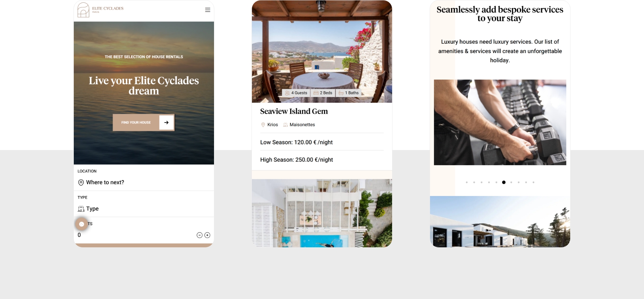Select the last carousel pagination dot
Viewport: 644px width, 299px height.
click(x=533, y=182)
